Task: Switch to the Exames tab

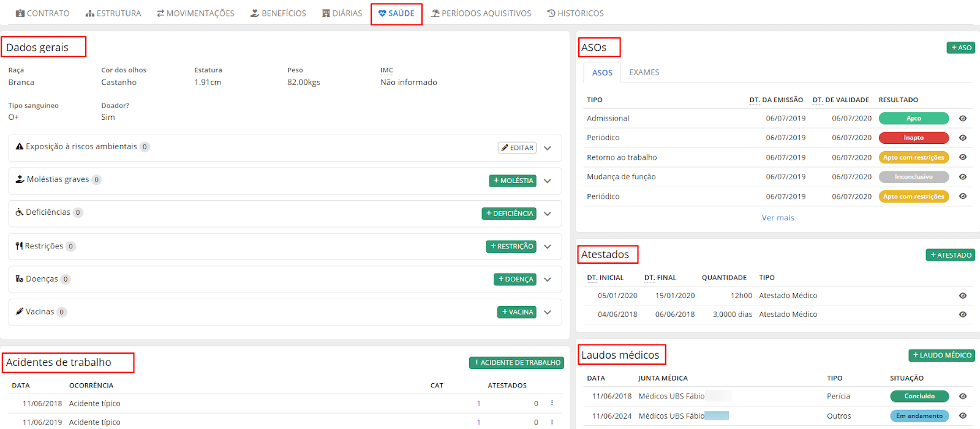Action: click(x=644, y=72)
